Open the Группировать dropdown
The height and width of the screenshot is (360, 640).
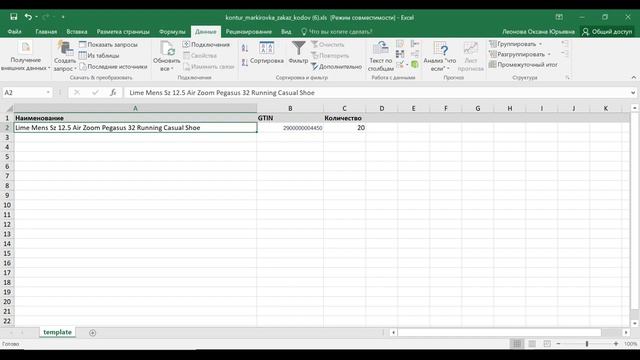[516, 44]
